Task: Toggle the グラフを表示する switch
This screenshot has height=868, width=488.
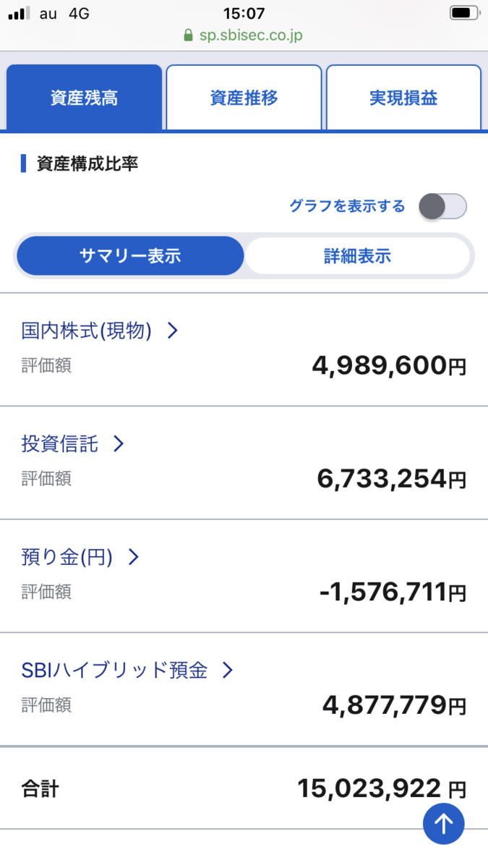Action: [442, 207]
